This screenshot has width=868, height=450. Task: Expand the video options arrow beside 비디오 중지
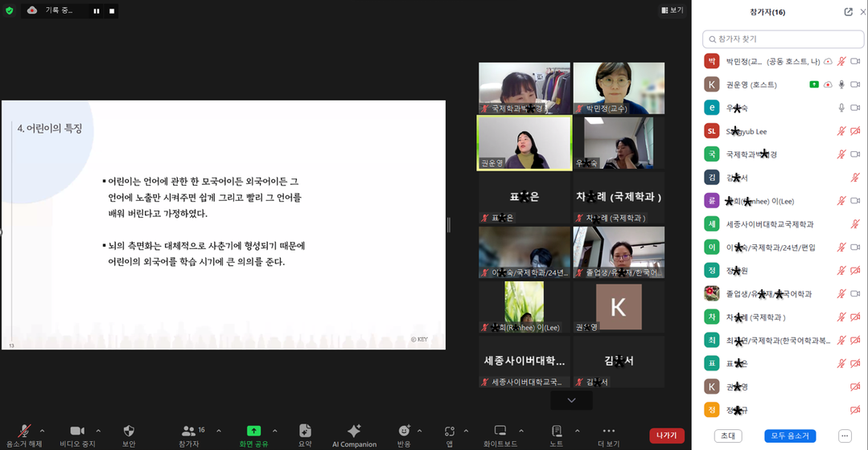point(98,431)
